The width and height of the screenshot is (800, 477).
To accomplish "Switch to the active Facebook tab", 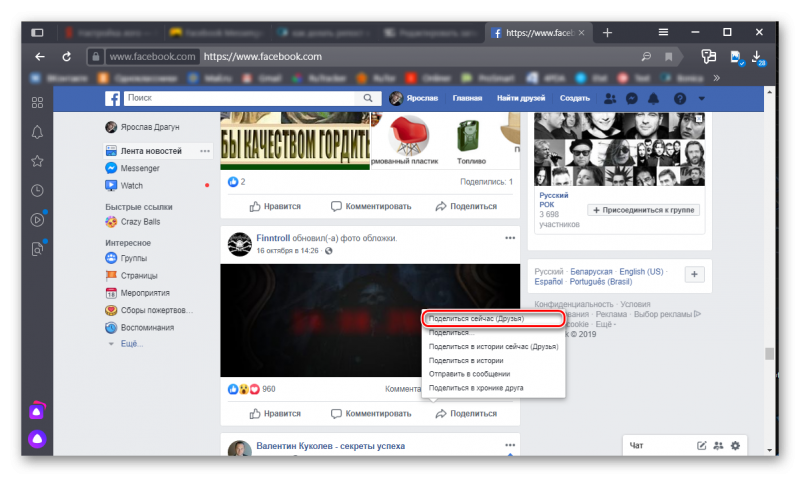I will [537, 33].
